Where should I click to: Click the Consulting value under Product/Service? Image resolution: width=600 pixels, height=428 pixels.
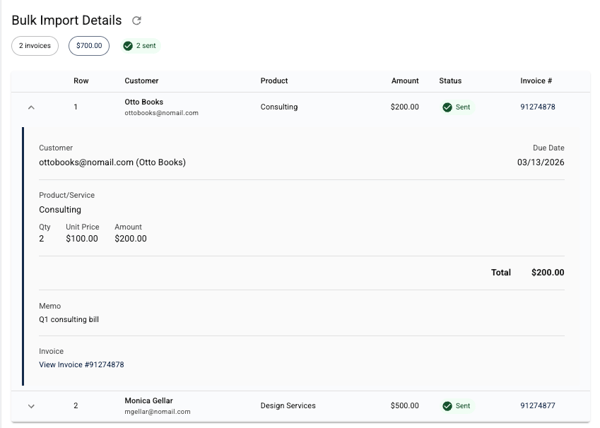[60, 210]
